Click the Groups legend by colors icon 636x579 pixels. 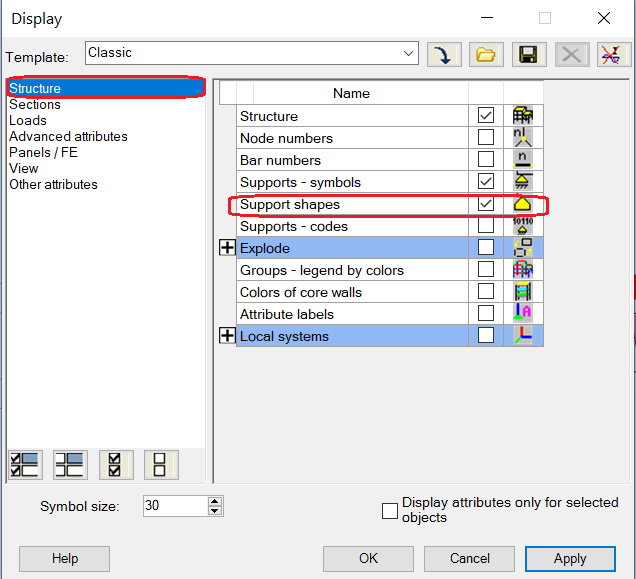pyautogui.click(x=523, y=269)
